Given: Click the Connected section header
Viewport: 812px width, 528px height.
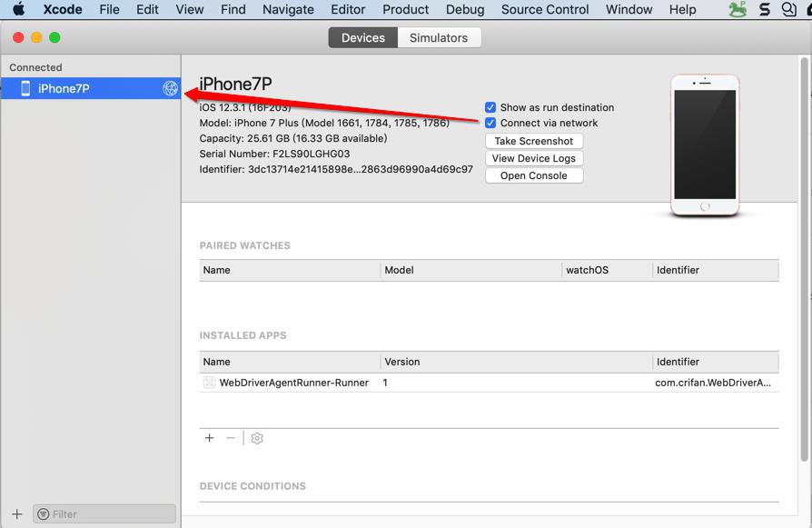Looking at the screenshot, I should [35, 67].
